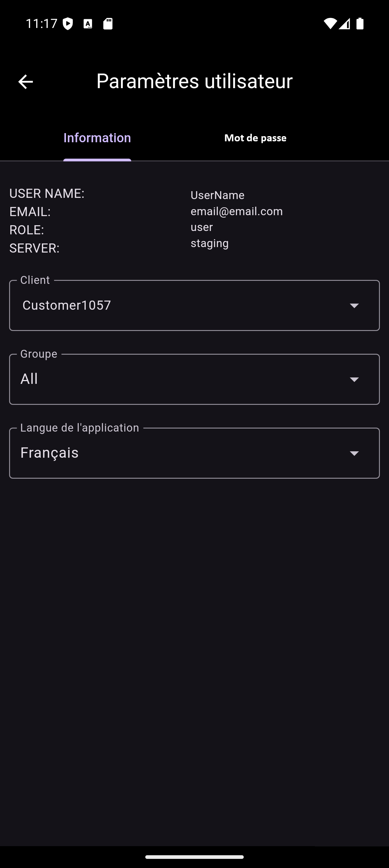Switch to the Mot de passe tab
The height and width of the screenshot is (868, 389).
(x=255, y=138)
